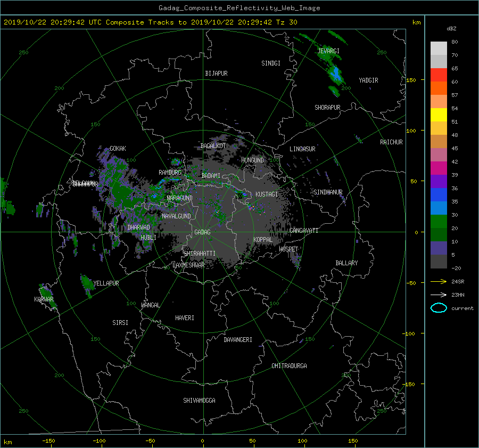
Task: Click the GOKAK label
Action: tap(118, 149)
